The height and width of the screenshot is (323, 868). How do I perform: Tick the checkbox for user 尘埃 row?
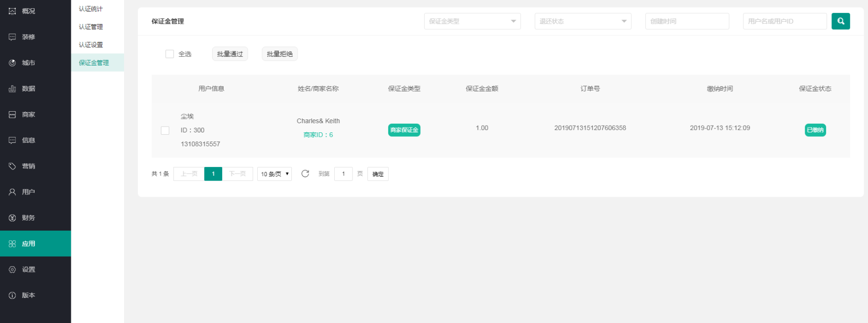coord(165,130)
